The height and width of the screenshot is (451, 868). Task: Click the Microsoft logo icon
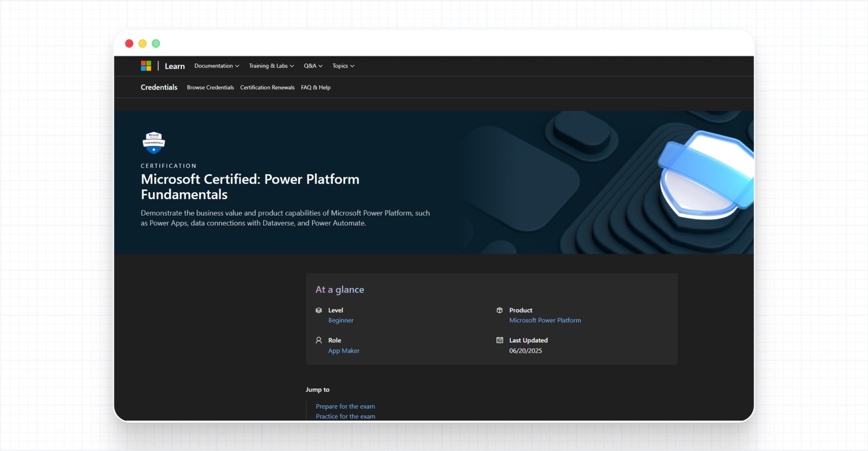[x=146, y=66]
